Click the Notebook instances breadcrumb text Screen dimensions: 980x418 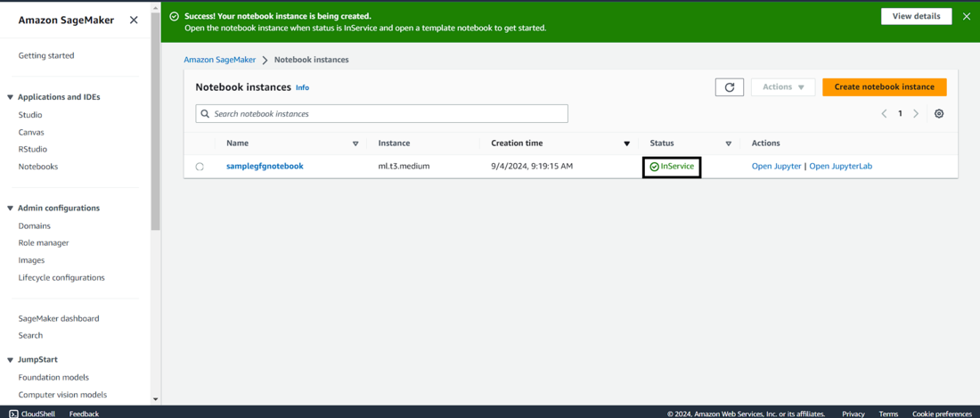[311, 60]
